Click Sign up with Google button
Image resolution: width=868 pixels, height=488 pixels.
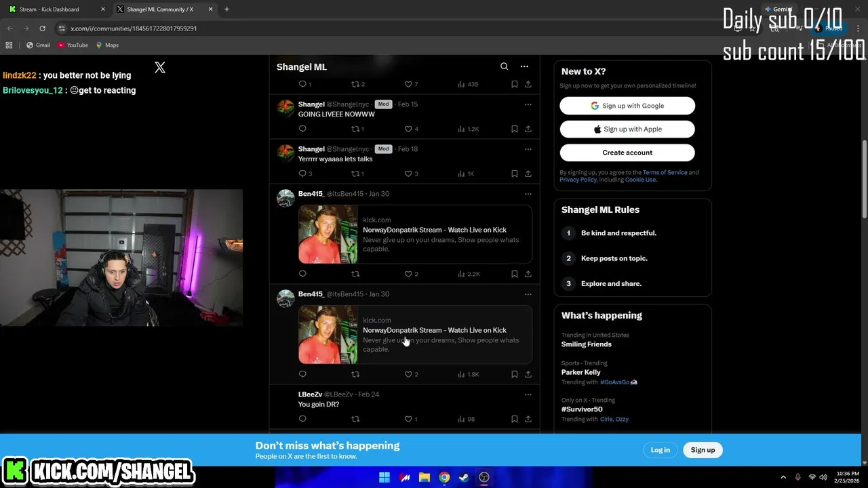(627, 106)
